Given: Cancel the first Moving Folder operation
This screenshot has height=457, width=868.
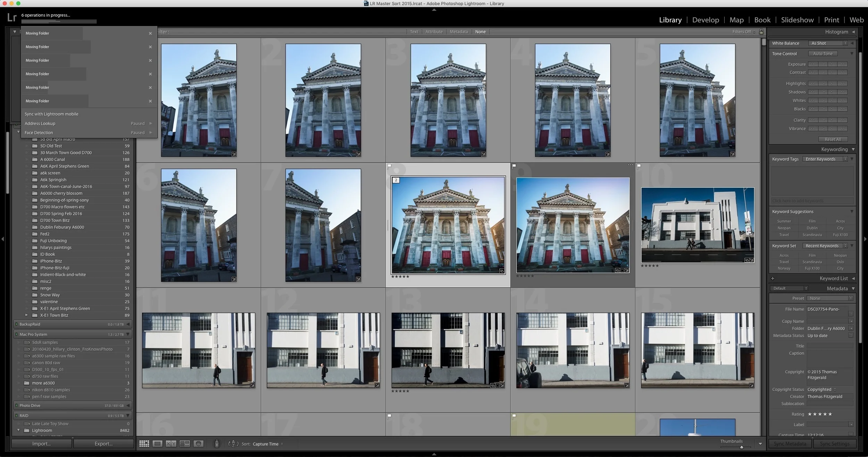Looking at the screenshot, I should tap(150, 33).
